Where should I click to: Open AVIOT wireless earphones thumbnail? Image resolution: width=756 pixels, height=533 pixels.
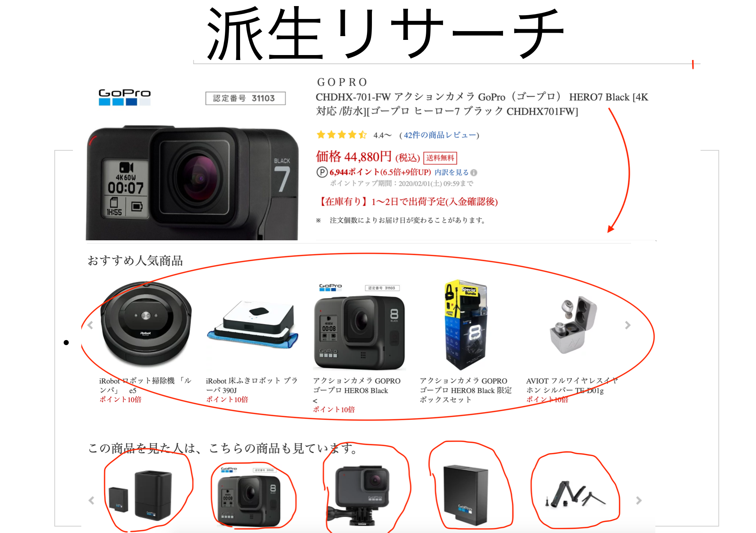coord(573,325)
